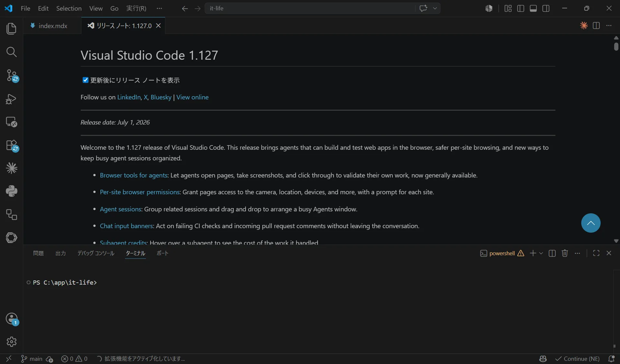This screenshot has height=364, width=620.
Task: Click the agents icon in the title bar
Action: coord(489,8)
